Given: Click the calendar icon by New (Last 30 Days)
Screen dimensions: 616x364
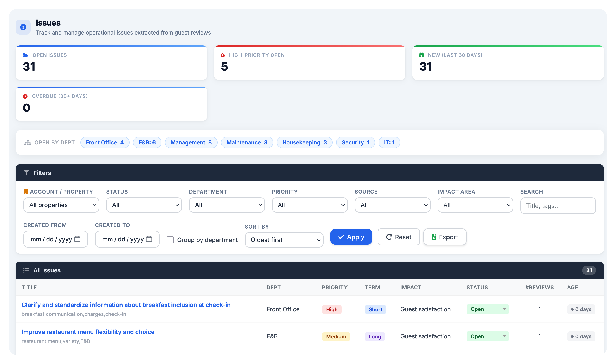Looking at the screenshot, I should [x=421, y=55].
